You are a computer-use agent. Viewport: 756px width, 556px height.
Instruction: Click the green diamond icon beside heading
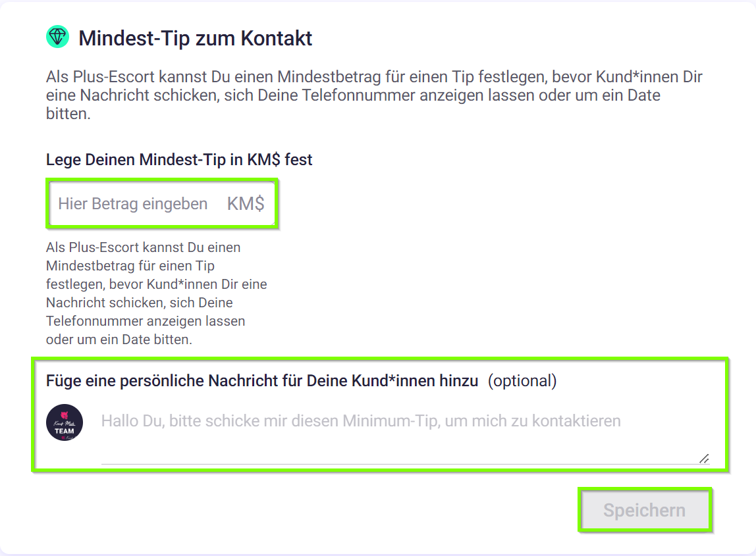coord(57,37)
